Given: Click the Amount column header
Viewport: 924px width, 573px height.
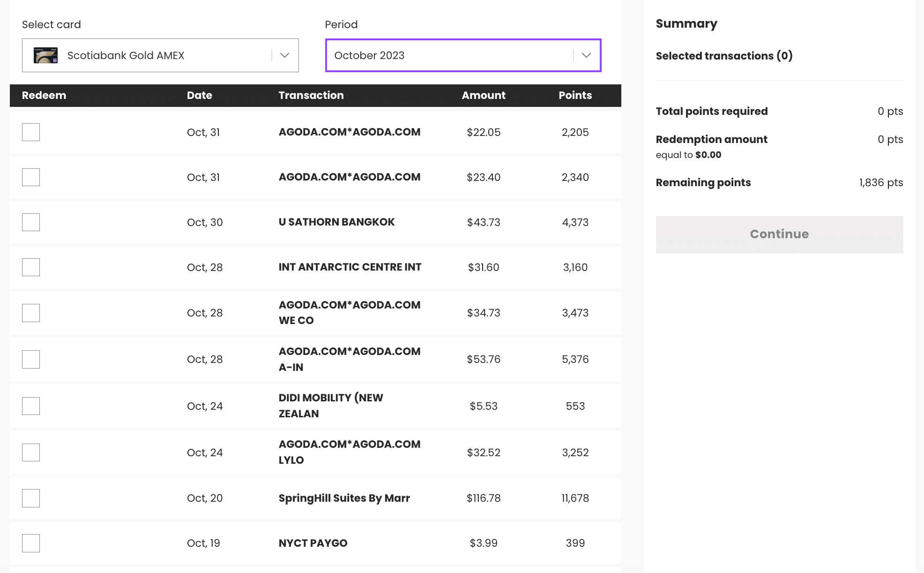Looking at the screenshot, I should (483, 95).
